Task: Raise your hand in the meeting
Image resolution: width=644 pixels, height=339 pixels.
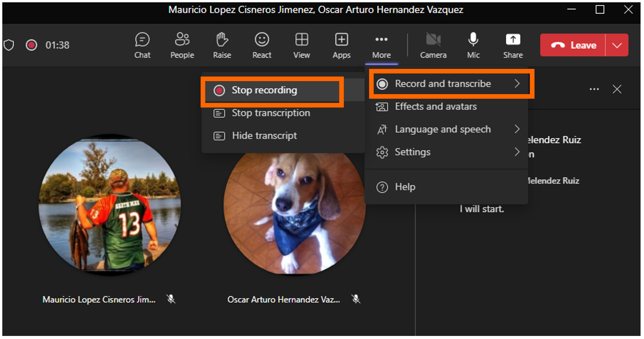Action: point(222,45)
